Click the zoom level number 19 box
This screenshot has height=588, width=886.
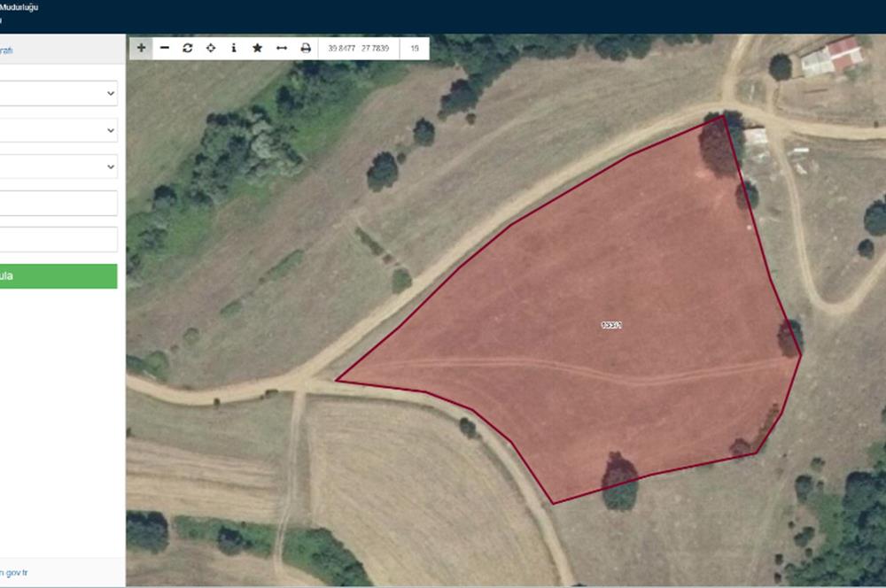tap(414, 49)
